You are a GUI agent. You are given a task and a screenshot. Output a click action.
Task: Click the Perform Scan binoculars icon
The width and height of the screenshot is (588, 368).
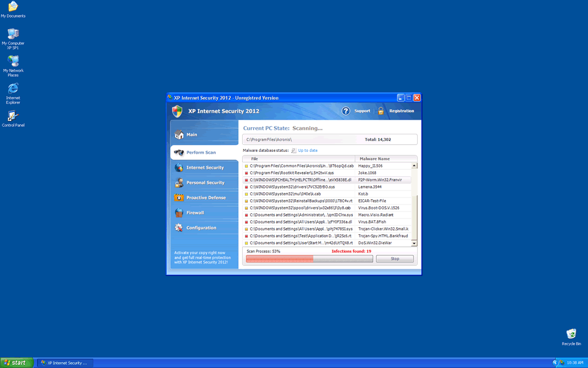pyautogui.click(x=179, y=152)
